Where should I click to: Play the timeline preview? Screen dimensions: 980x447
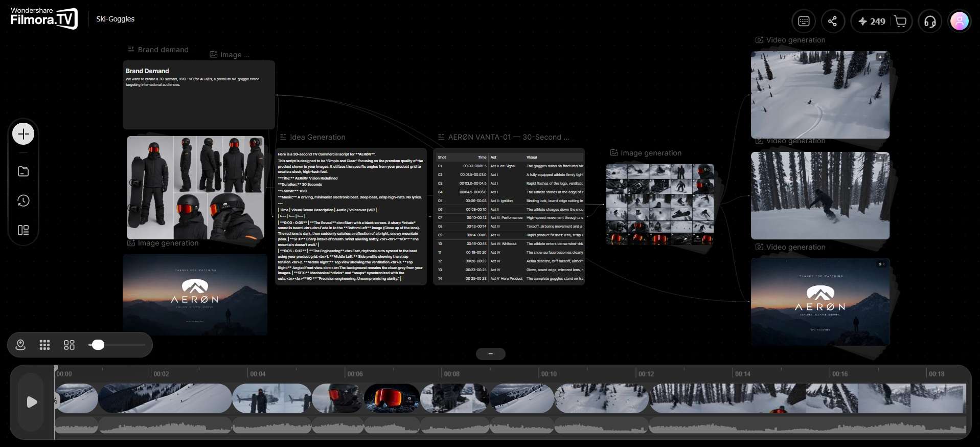[x=31, y=402]
